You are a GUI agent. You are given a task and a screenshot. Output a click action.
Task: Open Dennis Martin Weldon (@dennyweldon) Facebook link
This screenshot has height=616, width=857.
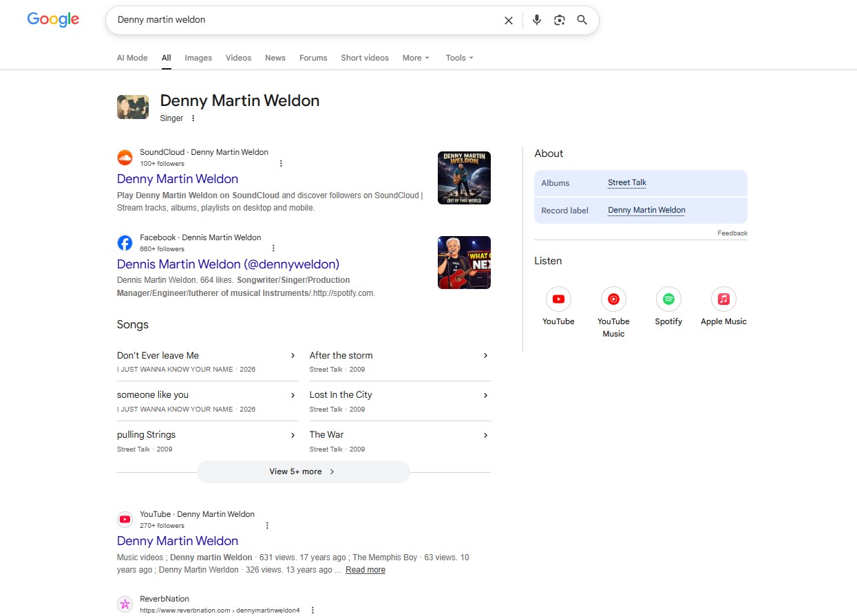click(x=228, y=264)
